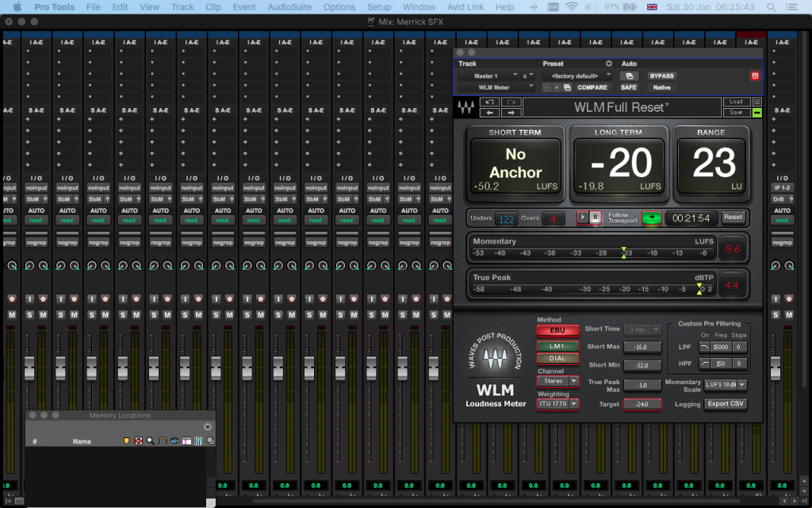The width and height of the screenshot is (812, 508).
Task: Open the Setup menu
Action: (379, 7)
